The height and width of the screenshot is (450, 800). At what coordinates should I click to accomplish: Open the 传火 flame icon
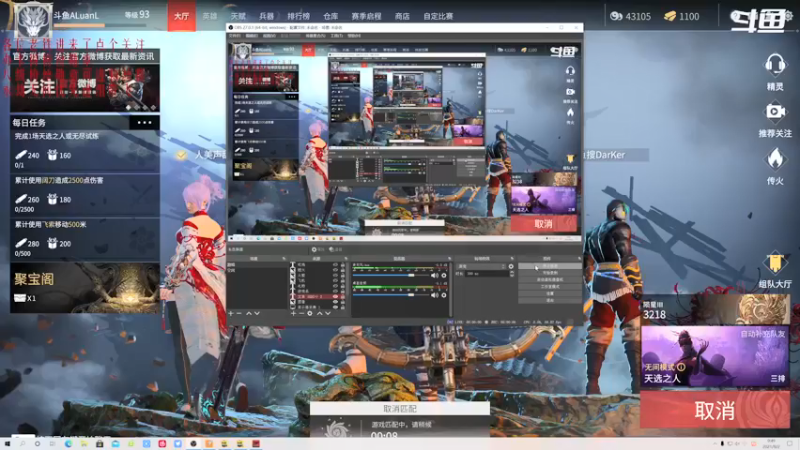click(775, 159)
